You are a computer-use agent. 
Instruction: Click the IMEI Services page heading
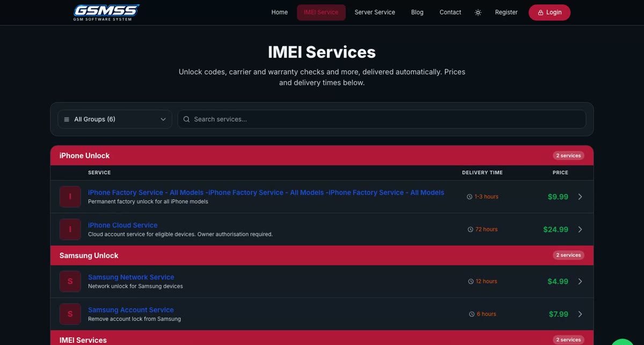(322, 52)
